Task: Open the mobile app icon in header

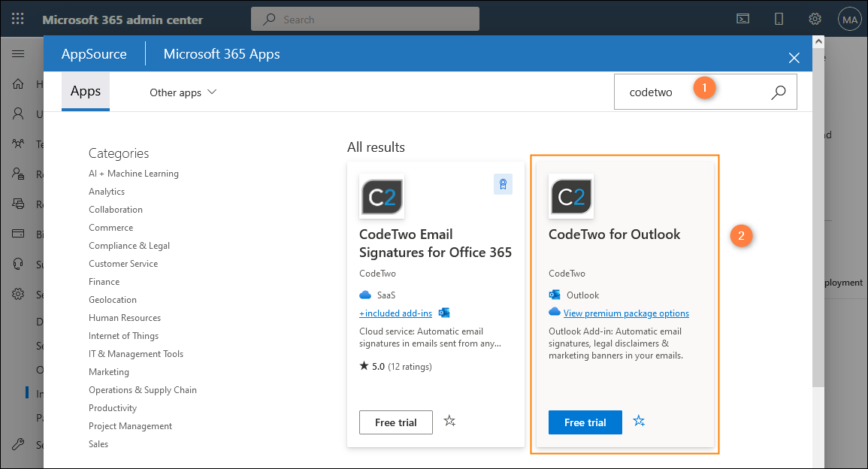Action: coord(779,19)
